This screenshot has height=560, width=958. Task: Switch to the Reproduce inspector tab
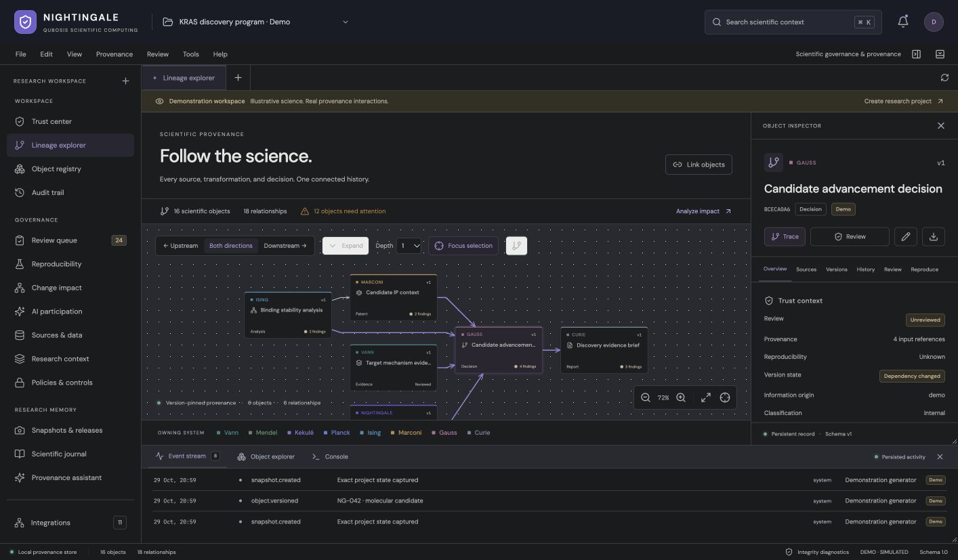pos(925,270)
